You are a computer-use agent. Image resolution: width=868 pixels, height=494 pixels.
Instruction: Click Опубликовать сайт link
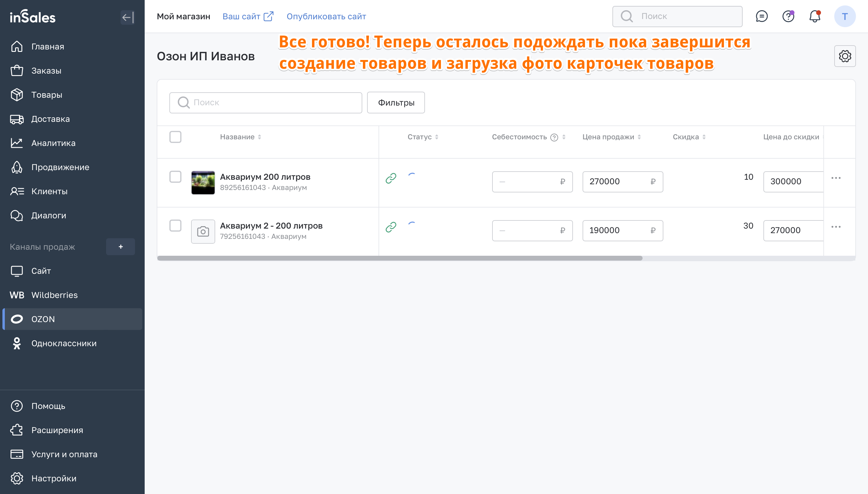tap(326, 16)
